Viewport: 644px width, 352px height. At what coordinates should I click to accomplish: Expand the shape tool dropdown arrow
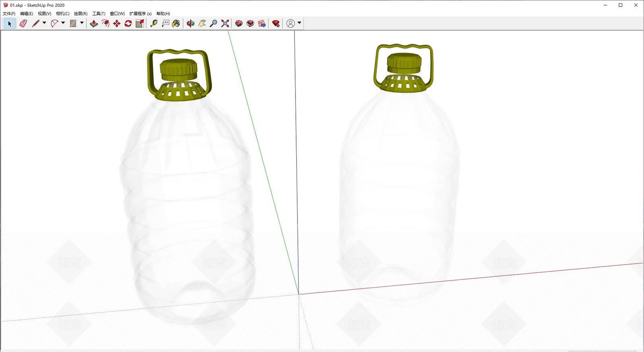click(x=82, y=23)
